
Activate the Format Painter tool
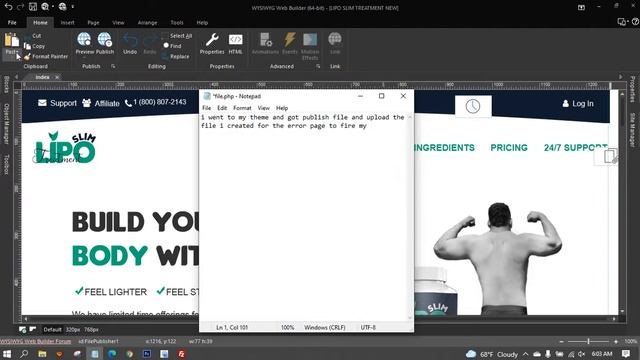tap(46, 56)
